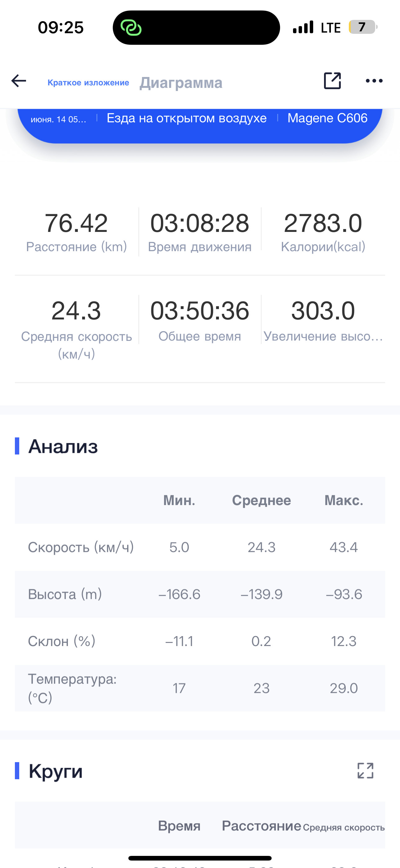Screen dimensions: 400x868
Task: Tap the back arrow icon
Action: coord(19,81)
